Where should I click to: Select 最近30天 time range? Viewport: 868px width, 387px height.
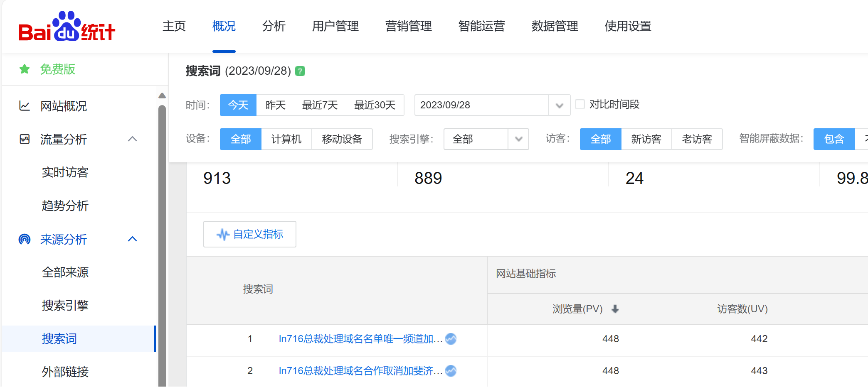click(375, 105)
